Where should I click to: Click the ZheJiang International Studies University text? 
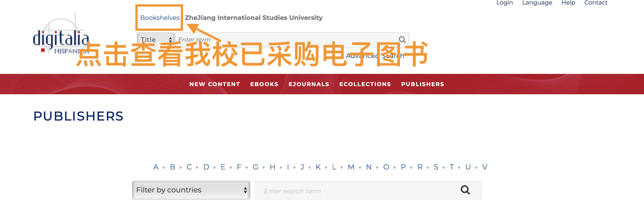(x=254, y=18)
